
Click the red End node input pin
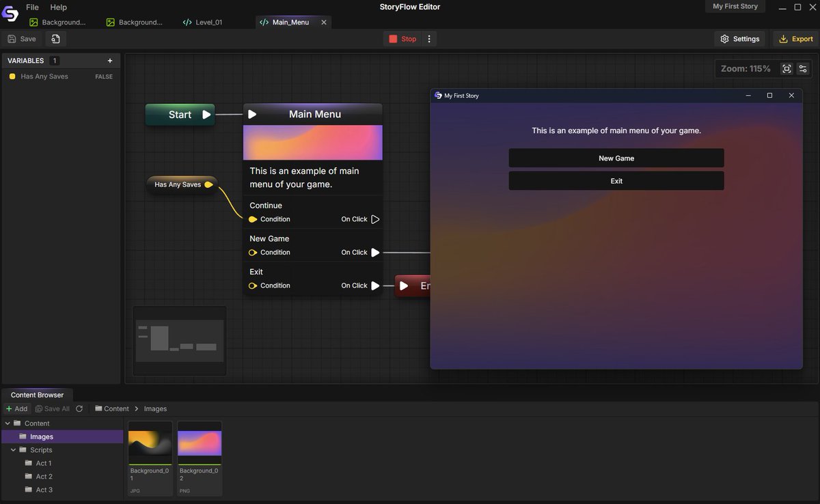pos(404,285)
